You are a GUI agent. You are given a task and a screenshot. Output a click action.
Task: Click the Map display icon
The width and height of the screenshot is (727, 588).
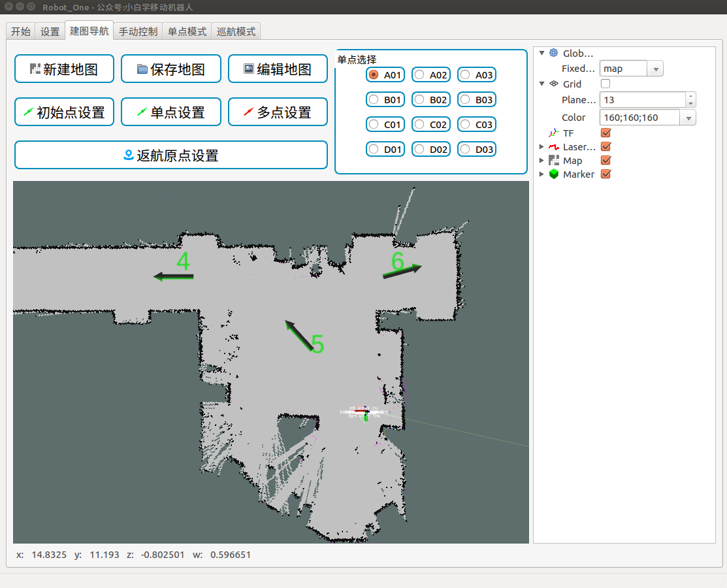tap(554, 161)
